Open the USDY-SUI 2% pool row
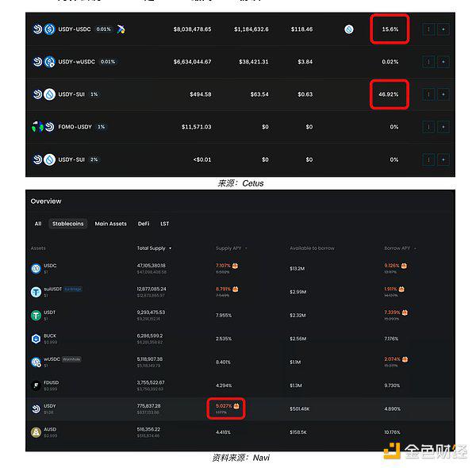The image size is (476, 468). (x=240, y=159)
